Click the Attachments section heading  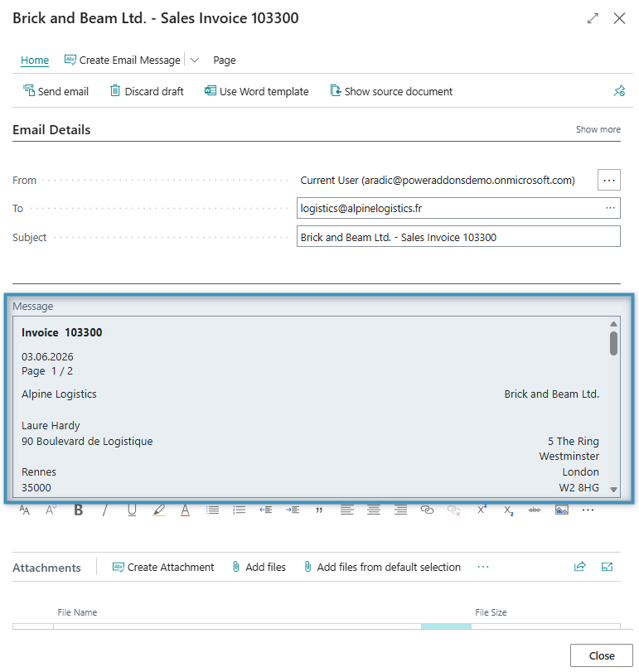click(46, 568)
